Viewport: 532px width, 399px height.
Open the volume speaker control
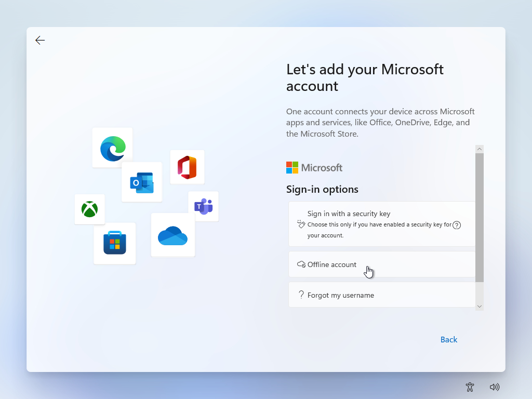(x=495, y=387)
